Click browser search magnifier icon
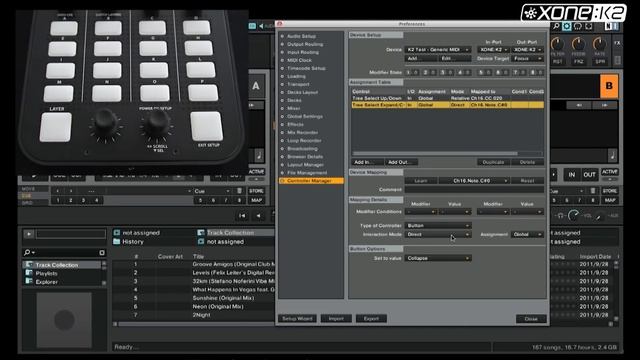The width and height of the screenshot is (640, 360). click(x=27, y=253)
